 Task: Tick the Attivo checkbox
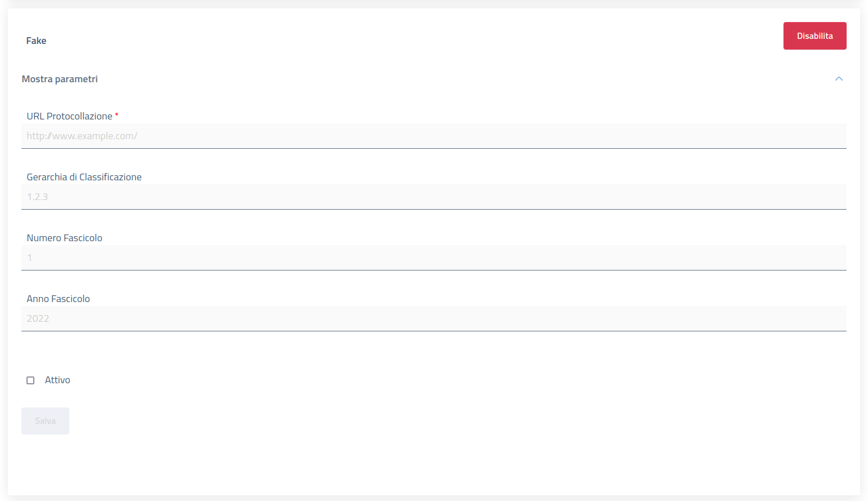point(30,380)
